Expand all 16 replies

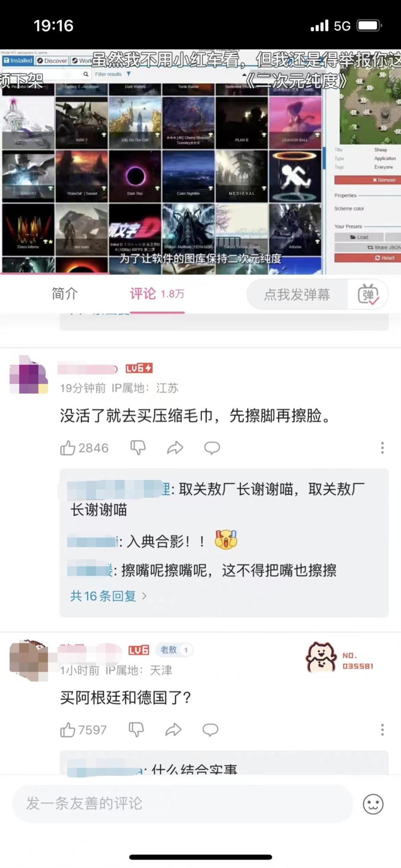tap(108, 596)
